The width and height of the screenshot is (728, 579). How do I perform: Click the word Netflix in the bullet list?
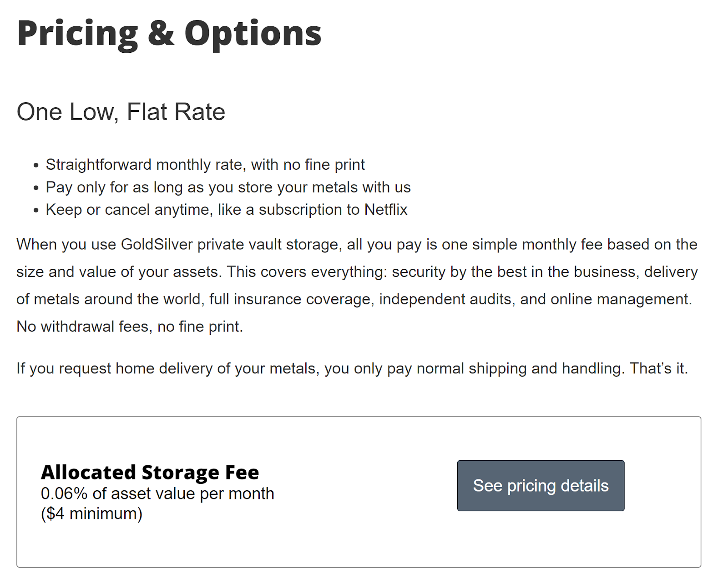pyautogui.click(x=386, y=210)
